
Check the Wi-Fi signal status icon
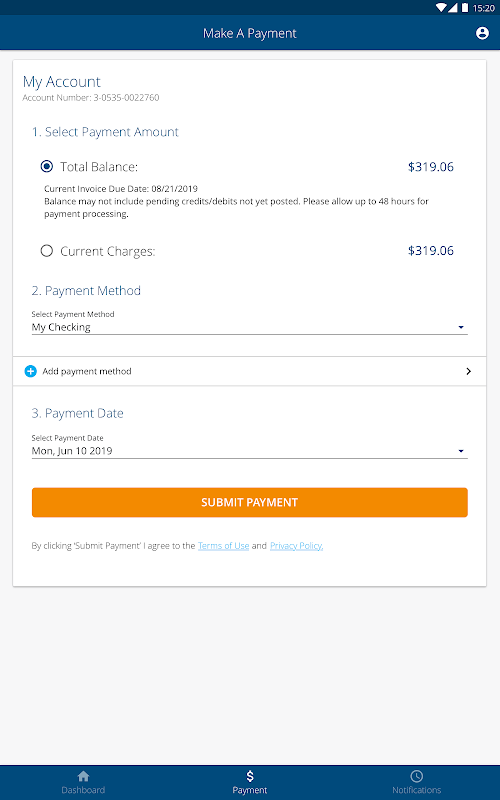(x=441, y=8)
